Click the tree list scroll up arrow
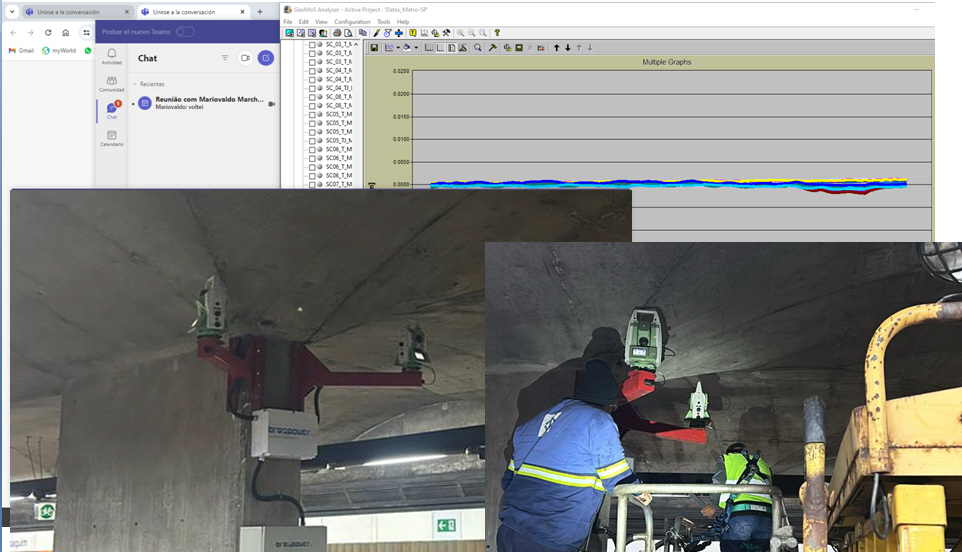The height and width of the screenshot is (552, 962). (x=356, y=45)
